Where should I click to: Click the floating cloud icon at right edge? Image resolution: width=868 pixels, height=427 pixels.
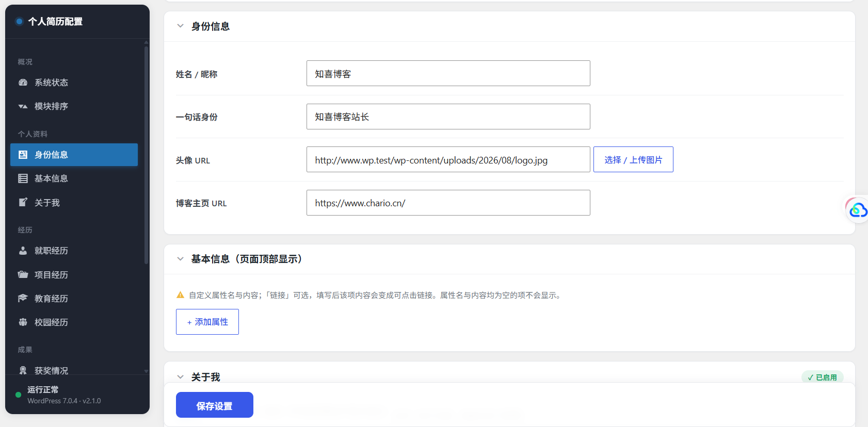point(858,210)
